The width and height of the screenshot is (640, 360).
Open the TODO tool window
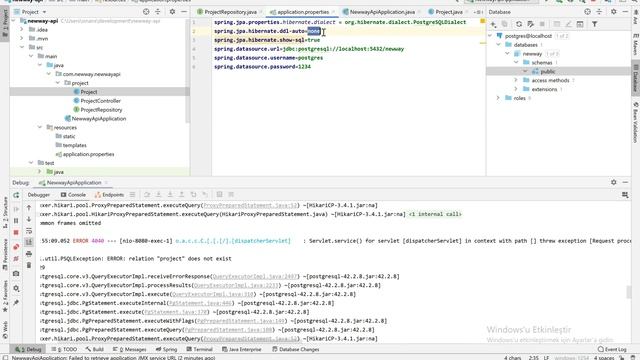pyautogui.click(x=64, y=349)
